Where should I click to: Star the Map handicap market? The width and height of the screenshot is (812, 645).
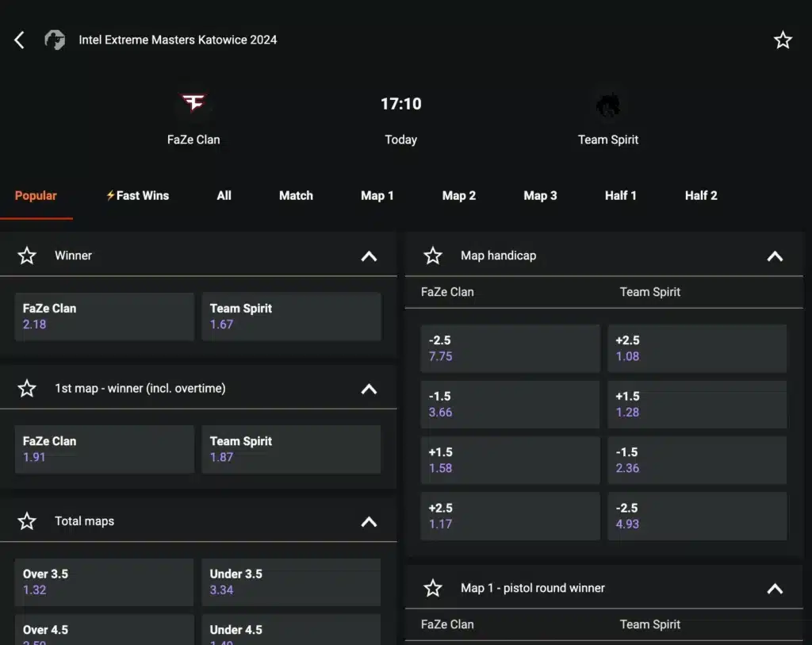pos(433,255)
